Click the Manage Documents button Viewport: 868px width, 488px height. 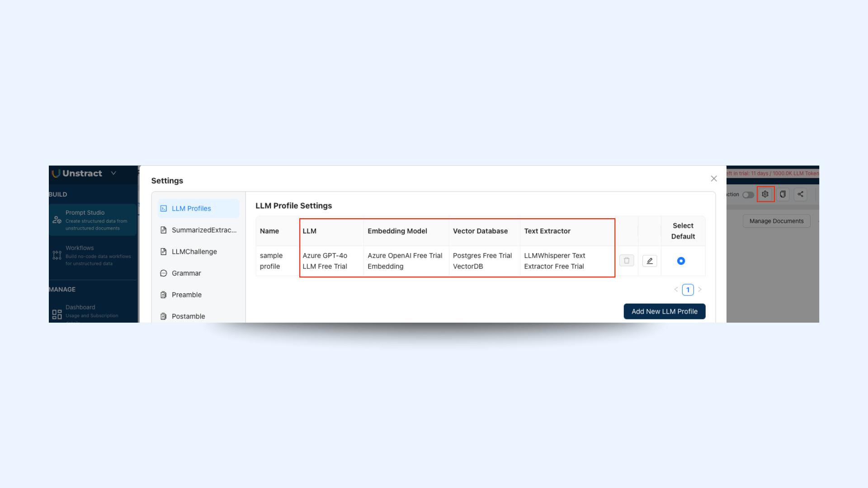776,221
